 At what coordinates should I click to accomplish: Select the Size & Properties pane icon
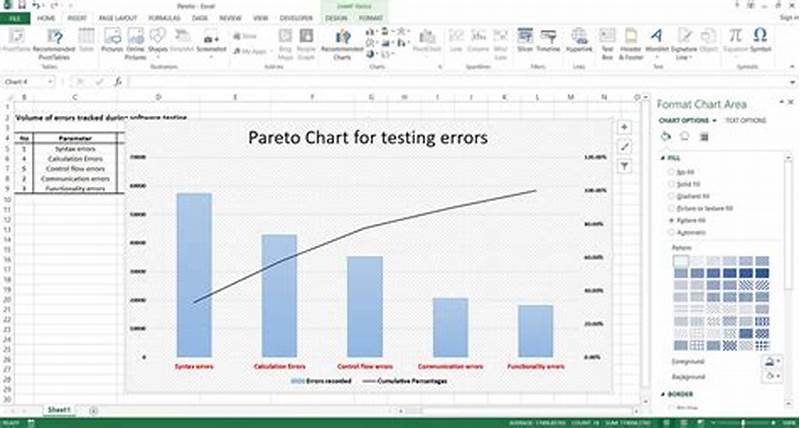704,137
